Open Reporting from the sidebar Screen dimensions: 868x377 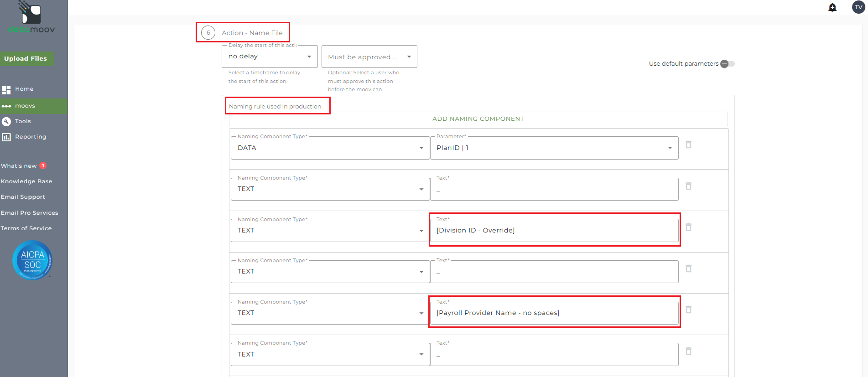[x=30, y=137]
